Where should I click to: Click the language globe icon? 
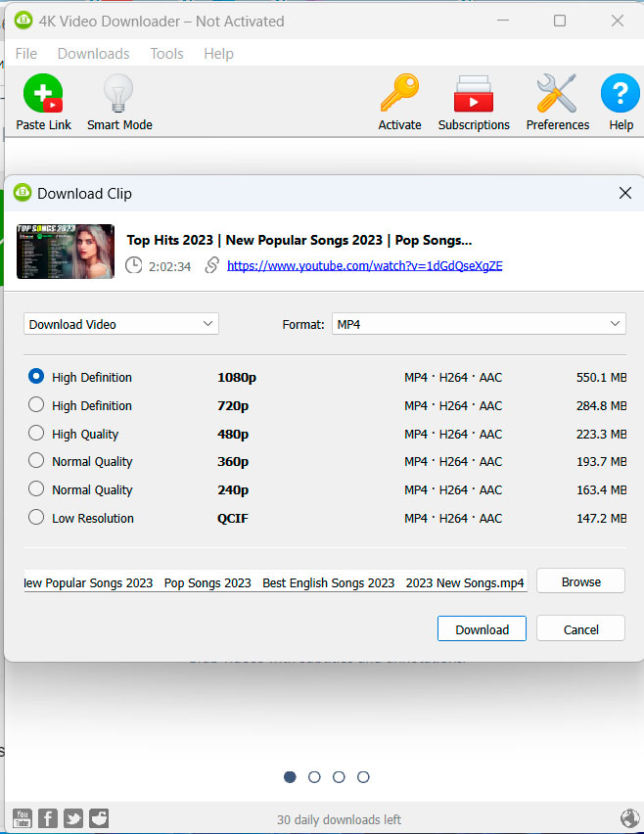630,818
